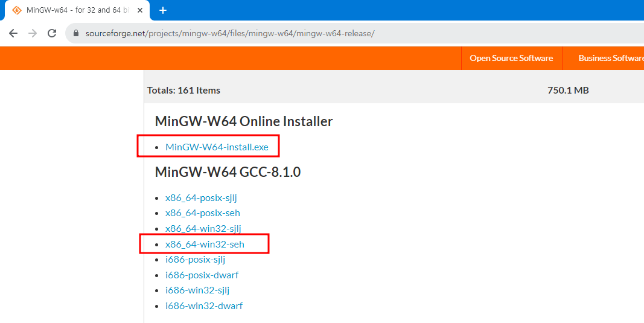Click the browser Forward arrow
This screenshot has height=323, width=644.
(x=33, y=33)
